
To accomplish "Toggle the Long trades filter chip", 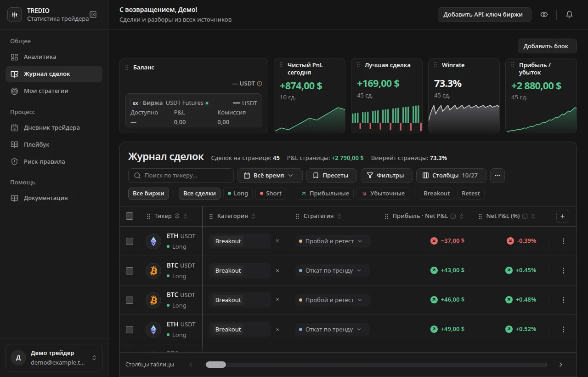I will pyautogui.click(x=238, y=194).
